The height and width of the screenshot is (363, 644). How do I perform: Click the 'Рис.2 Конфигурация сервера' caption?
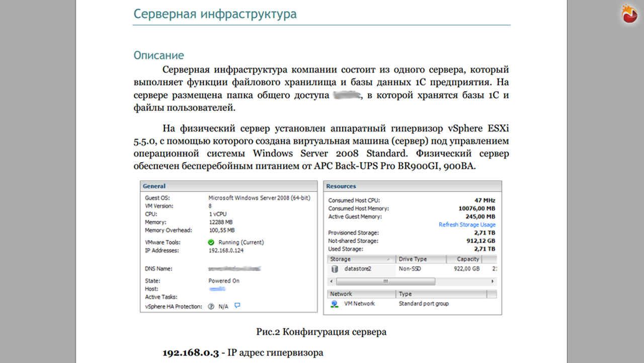(321, 332)
